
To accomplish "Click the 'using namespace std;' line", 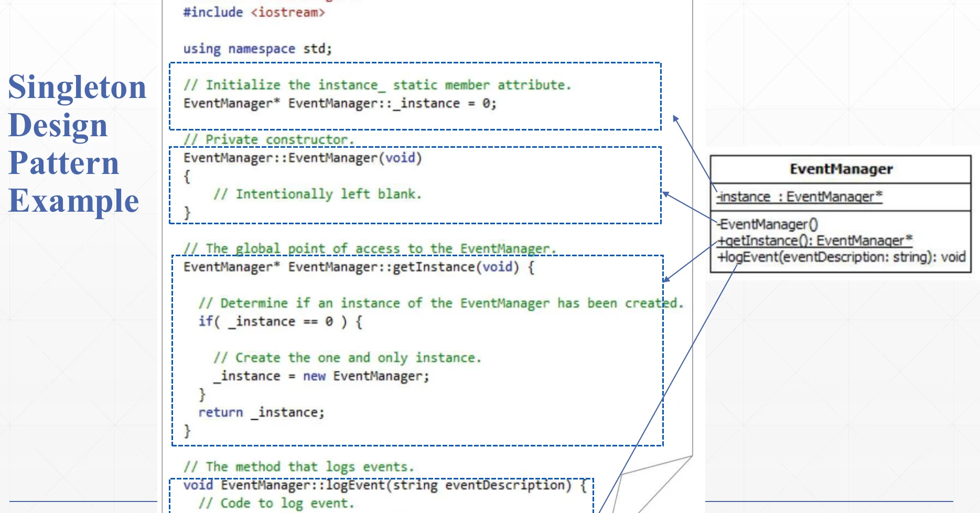I will [257, 49].
